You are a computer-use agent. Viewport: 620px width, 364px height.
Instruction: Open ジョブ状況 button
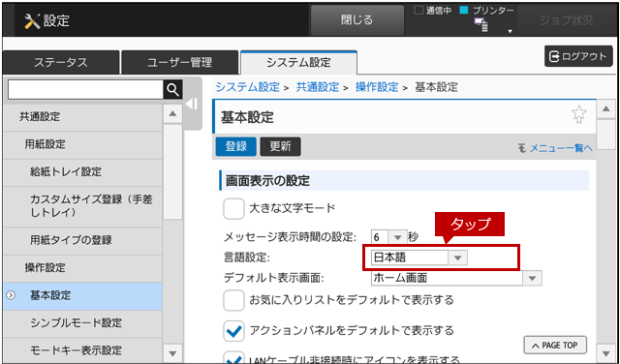(566, 20)
